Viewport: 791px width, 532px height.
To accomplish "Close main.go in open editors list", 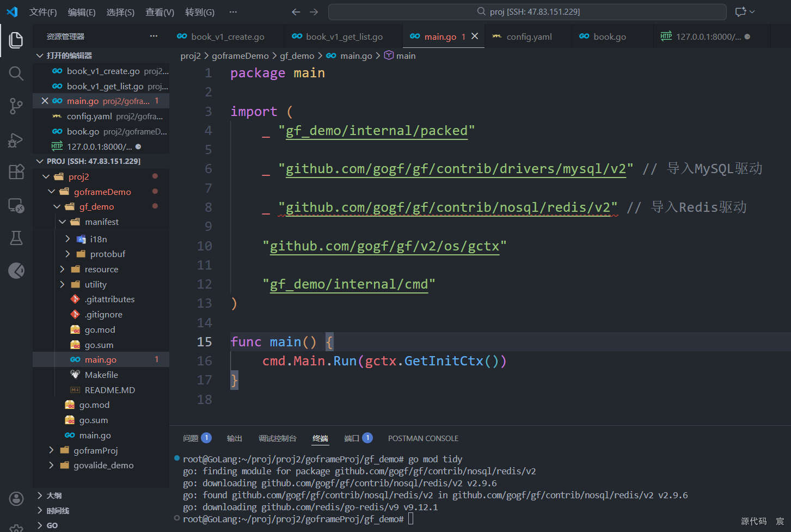I will click(x=45, y=101).
